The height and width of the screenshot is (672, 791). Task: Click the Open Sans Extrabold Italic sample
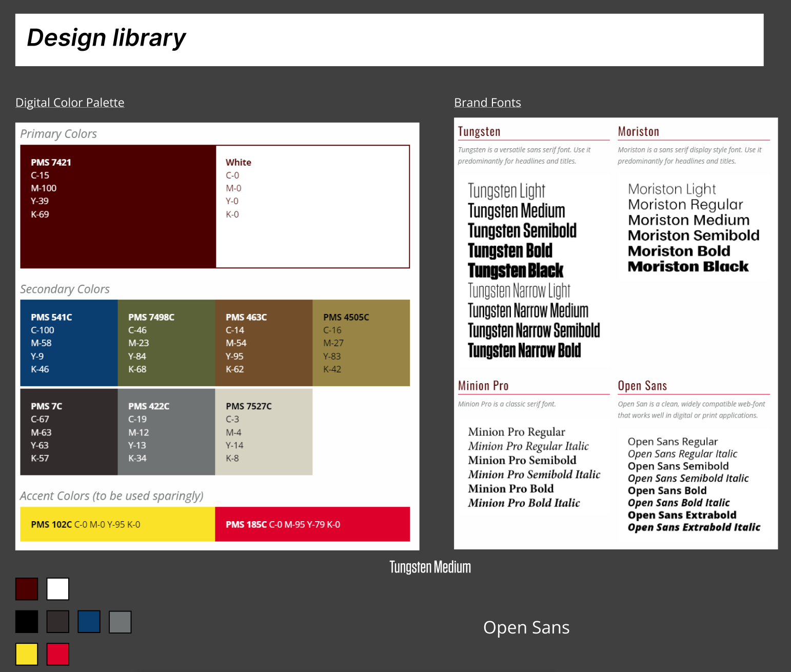click(x=694, y=527)
